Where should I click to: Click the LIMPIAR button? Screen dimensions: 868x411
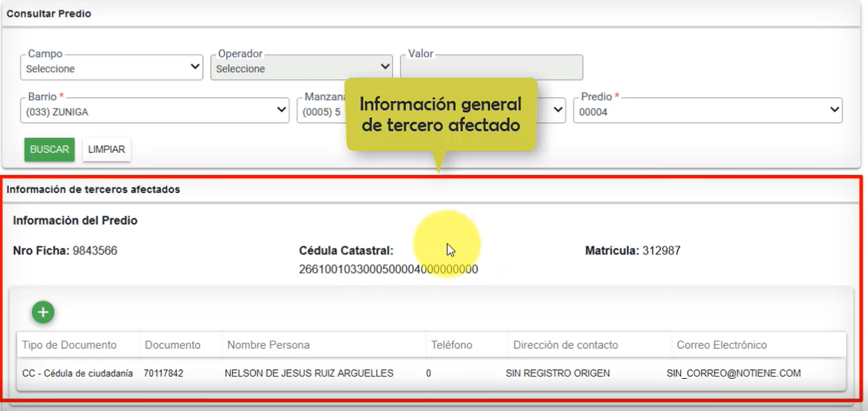(106, 149)
